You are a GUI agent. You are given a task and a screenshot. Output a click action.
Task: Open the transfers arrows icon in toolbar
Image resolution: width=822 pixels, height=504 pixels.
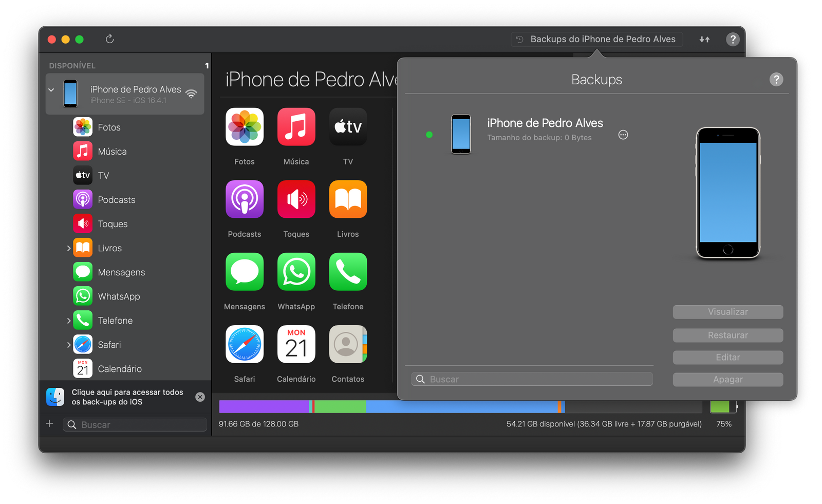(704, 39)
